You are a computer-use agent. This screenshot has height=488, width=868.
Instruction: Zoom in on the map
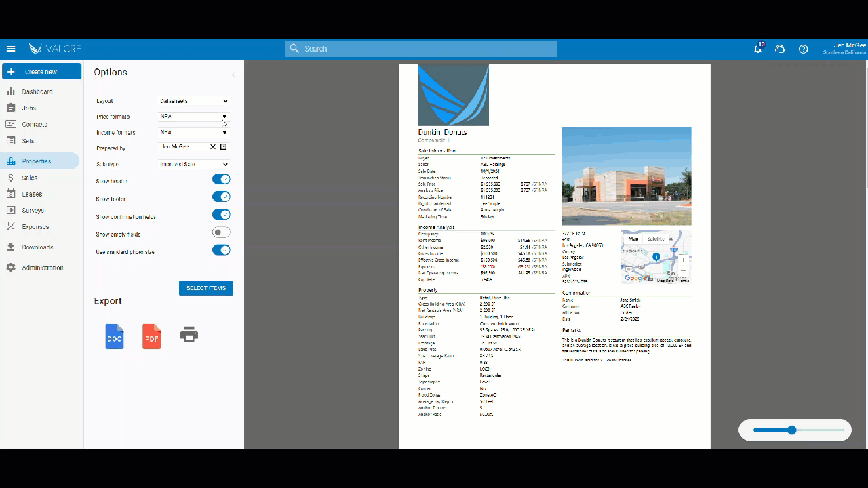coord(683,260)
